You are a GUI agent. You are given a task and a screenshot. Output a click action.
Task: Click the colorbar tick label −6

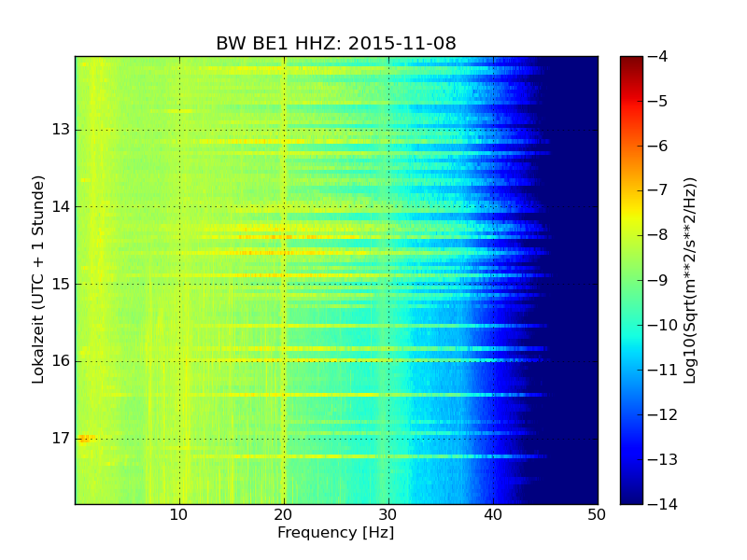point(658,146)
